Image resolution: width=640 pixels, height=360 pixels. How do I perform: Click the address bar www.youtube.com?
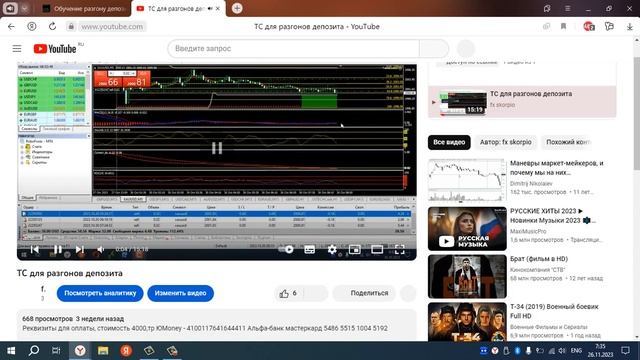(x=112, y=27)
